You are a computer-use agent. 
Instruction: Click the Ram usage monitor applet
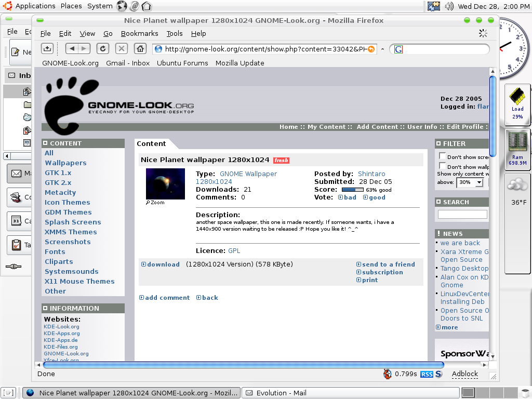tap(517, 149)
